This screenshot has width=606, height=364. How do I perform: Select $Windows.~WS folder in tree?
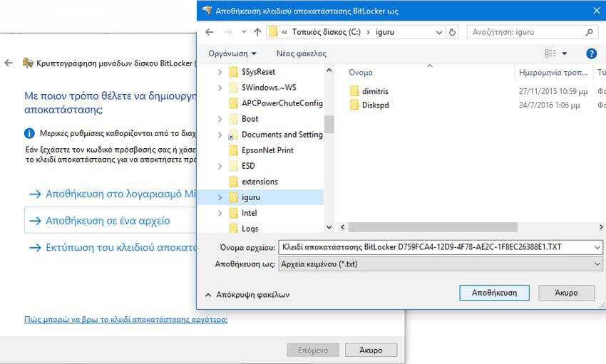tap(263, 88)
